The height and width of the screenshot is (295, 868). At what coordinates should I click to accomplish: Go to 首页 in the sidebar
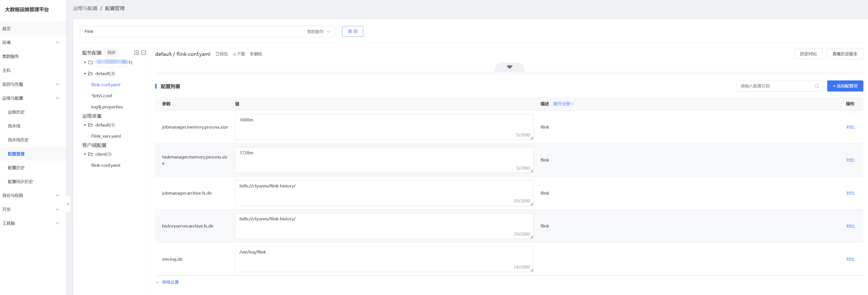(33, 29)
